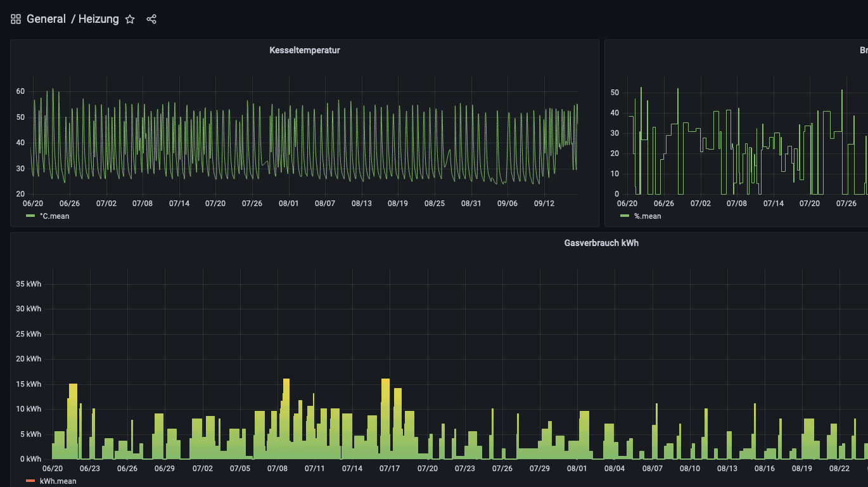Toggle the %.mean legend series
The image size is (868, 487).
648,216
